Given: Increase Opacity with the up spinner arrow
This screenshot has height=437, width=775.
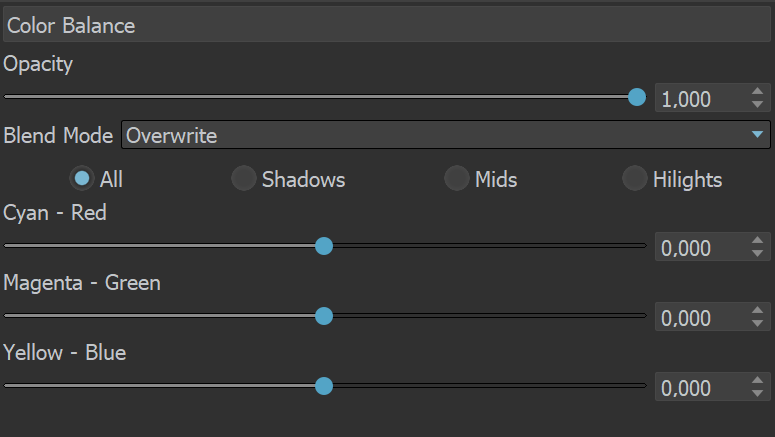Looking at the screenshot, I should coord(757,91).
